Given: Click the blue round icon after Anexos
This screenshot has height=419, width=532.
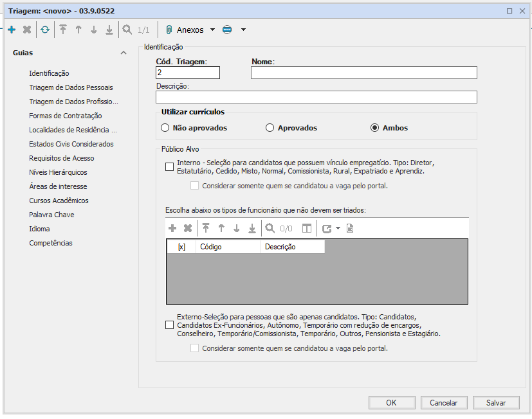Looking at the screenshot, I should pos(227,30).
